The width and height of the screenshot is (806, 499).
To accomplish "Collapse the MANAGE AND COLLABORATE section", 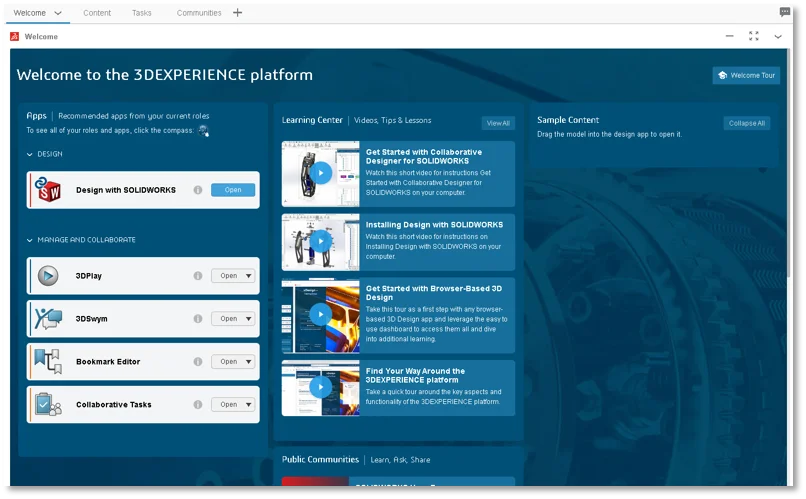I will (x=30, y=240).
